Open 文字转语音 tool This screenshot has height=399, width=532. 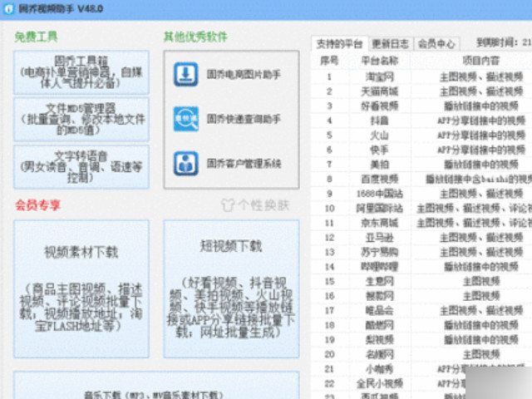point(81,166)
